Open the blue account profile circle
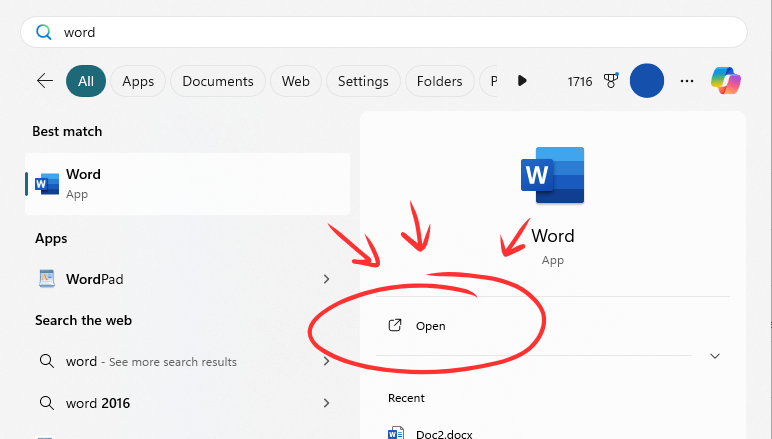This screenshot has width=772, height=439. [x=646, y=81]
